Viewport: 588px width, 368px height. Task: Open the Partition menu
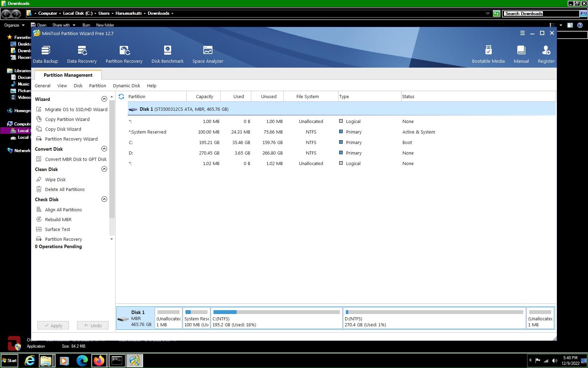click(97, 86)
